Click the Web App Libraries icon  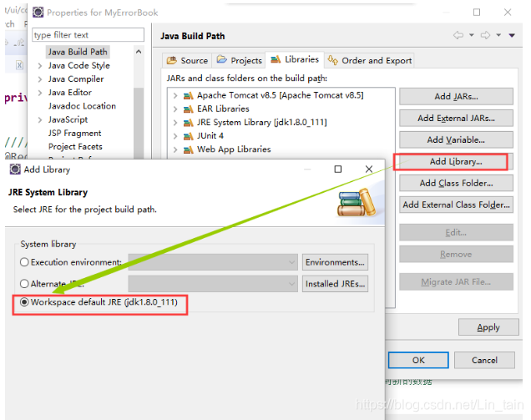click(x=189, y=149)
